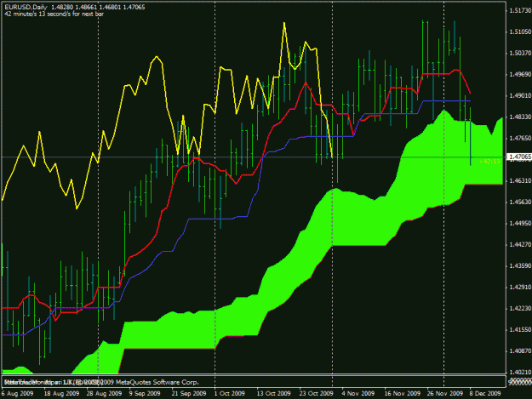Click the 1 Oct 2009 date label
The height and width of the screenshot is (399, 532).
[x=229, y=393]
